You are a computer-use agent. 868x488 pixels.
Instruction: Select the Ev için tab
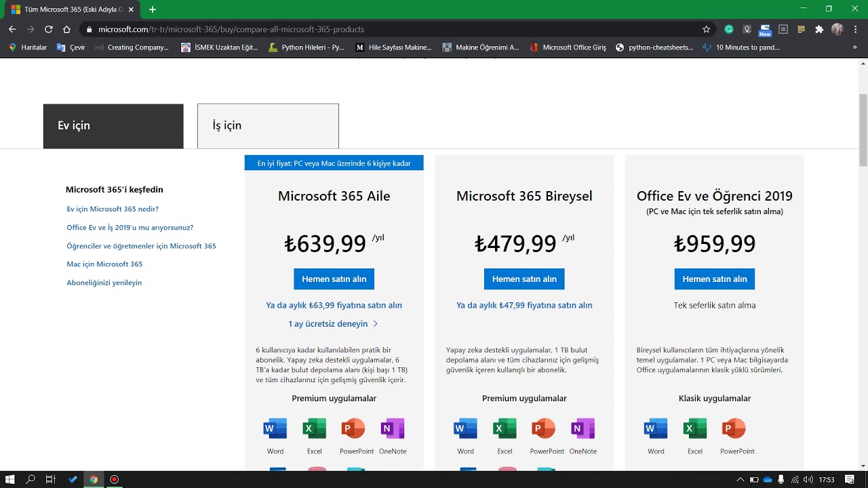click(x=113, y=125)
